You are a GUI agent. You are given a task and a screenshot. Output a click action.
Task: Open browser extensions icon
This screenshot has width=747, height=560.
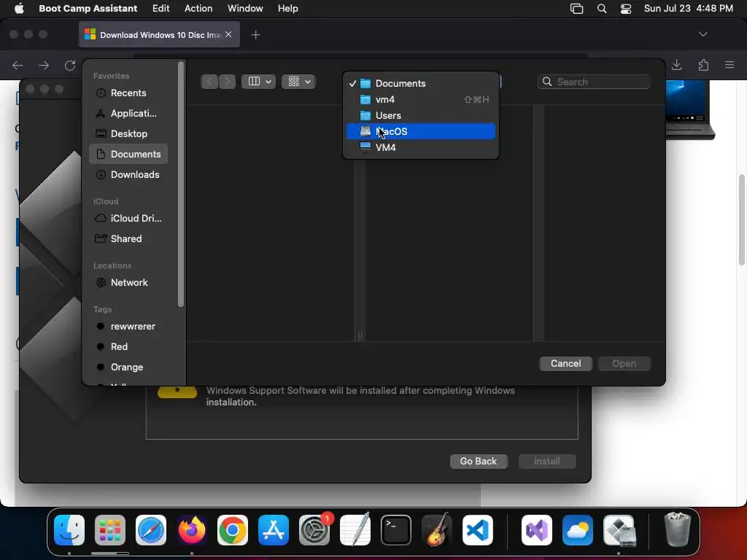703,65
